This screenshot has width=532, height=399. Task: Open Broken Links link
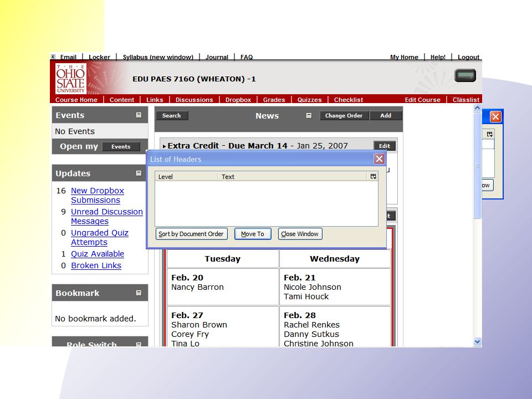pos(96,265)
